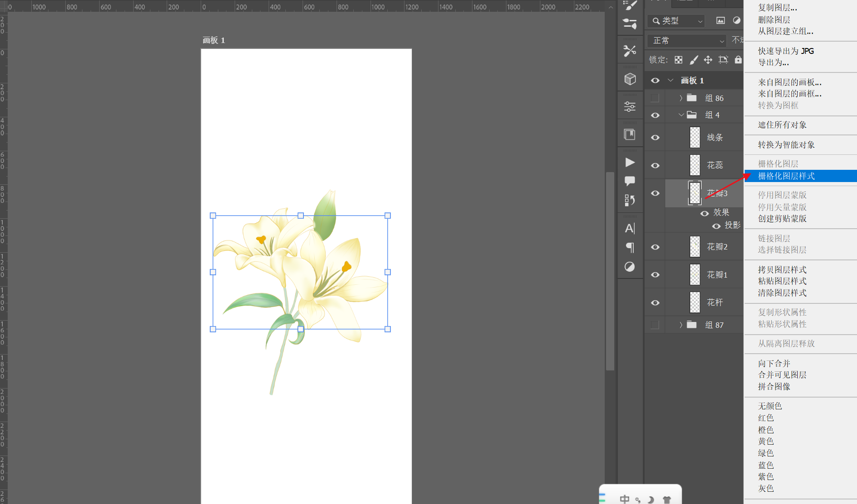Open the Brush Settings panel icon
Image resolution: width=857 pixels, height=504 pixels.
630,5
